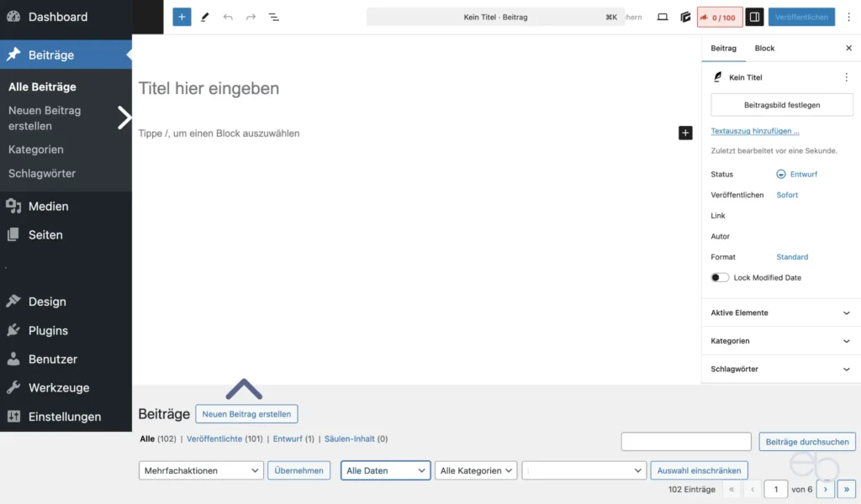Expand the Aktive Elemente panel
The width and height of the screenshot is (861, 504).
pos(780,312)
